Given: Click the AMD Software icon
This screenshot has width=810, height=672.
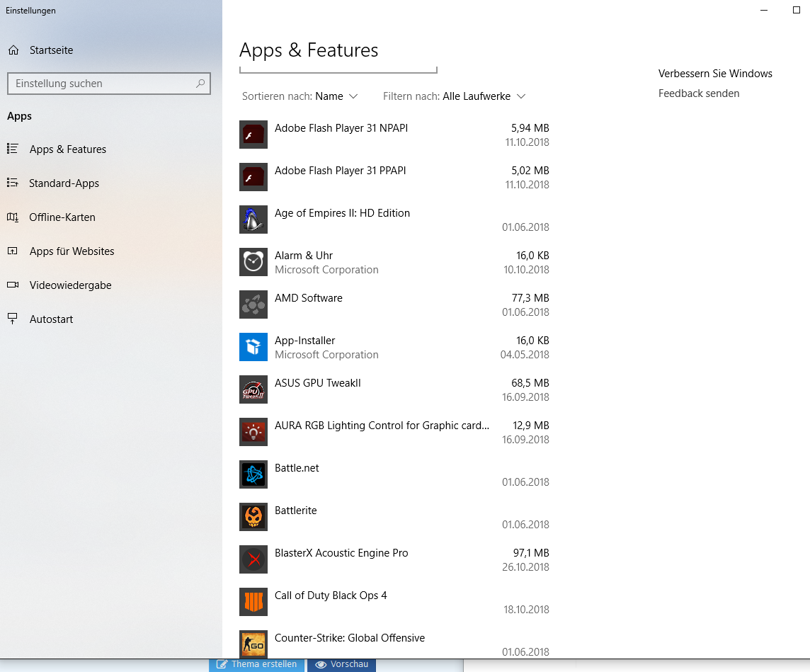Looking at the screenshot, I should 253,304.
